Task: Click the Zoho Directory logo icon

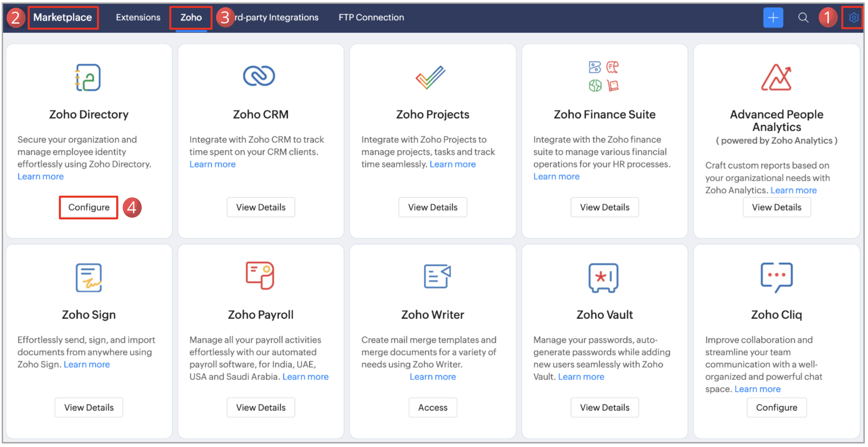Action: 88,77
